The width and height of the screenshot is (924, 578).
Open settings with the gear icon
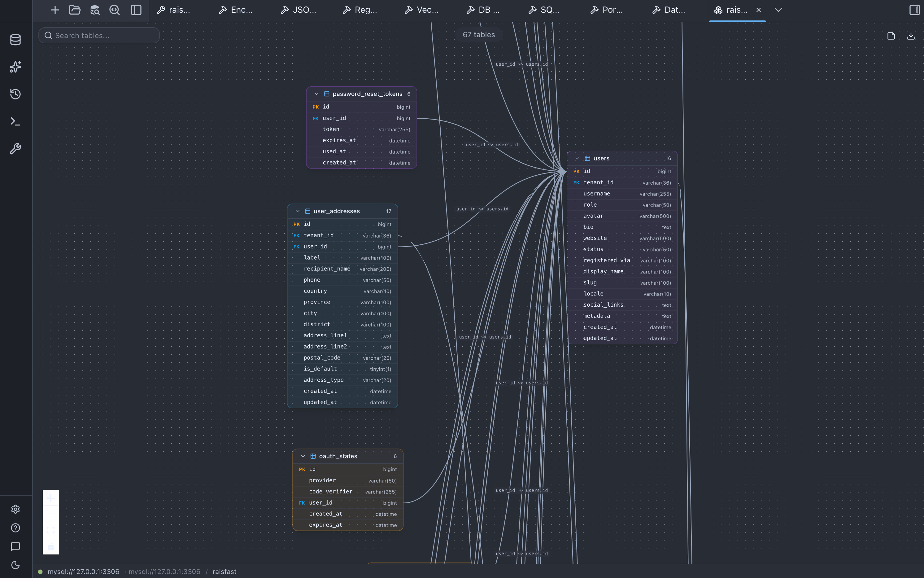click(x=15, y=509)
